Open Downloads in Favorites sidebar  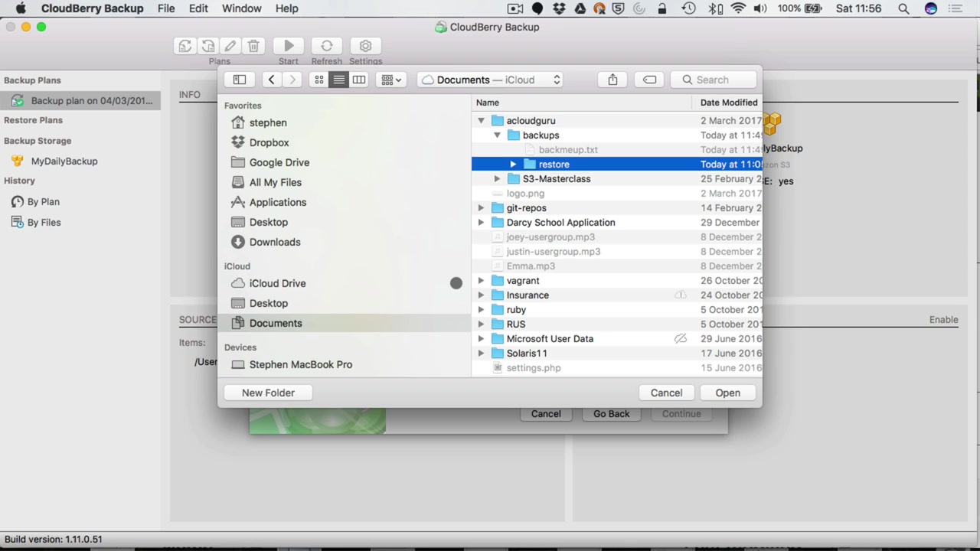click(x=275, y=242)
